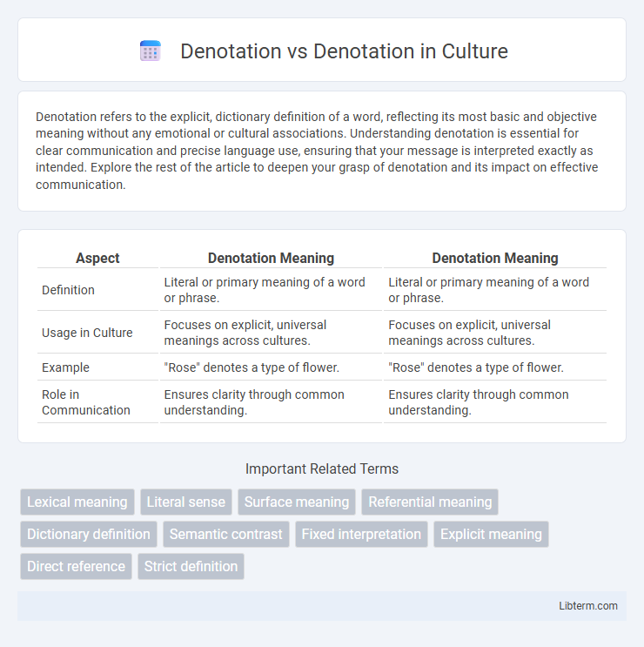The width and height of the screenshot is (644, 647).
Task: Open the 'Lexical meaning' tag
Action: (77, 502)
